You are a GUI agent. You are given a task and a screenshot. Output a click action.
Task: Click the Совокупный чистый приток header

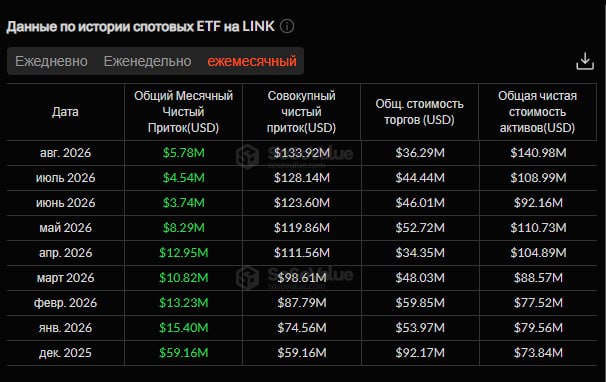click(x=301, y=112)
